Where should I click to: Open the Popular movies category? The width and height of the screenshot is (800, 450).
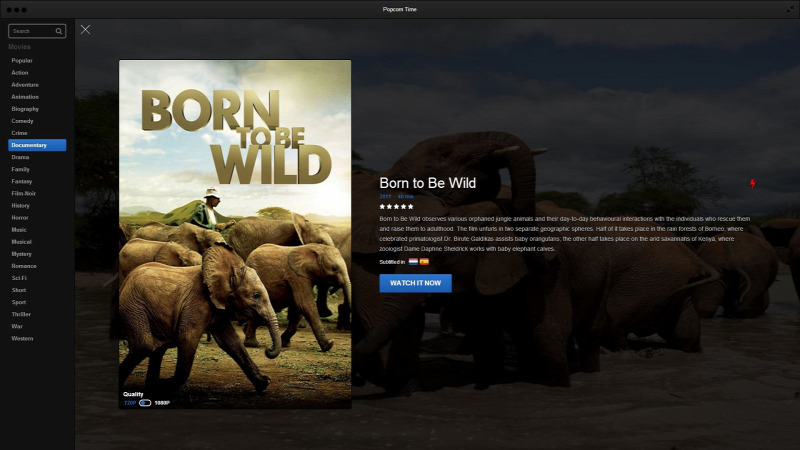point(22,60)
